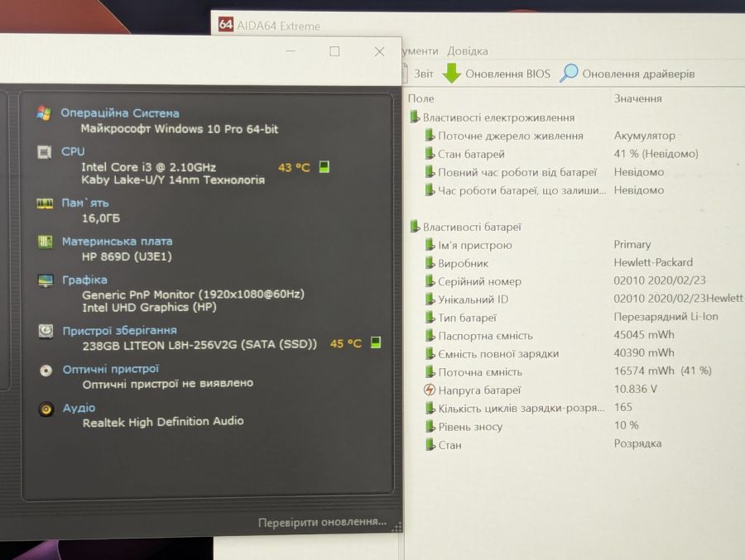
Task: Open the Оптичні пристрої section link
Action: (111, 369)
